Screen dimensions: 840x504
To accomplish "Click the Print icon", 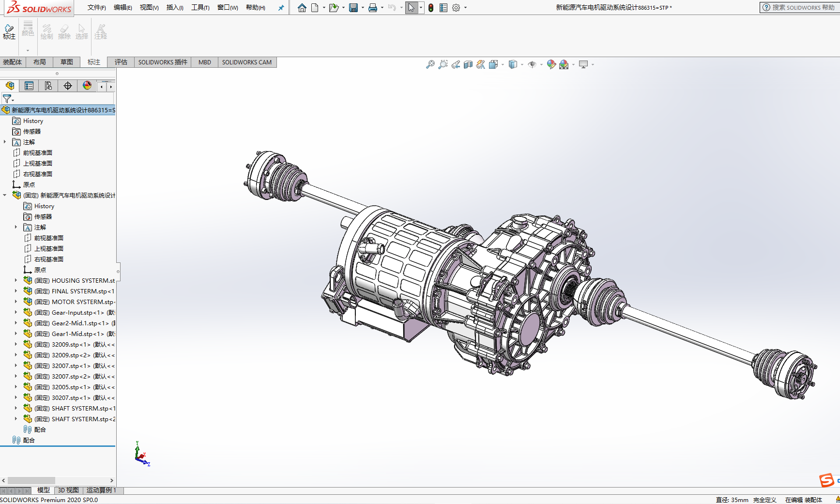I will 373,8.
